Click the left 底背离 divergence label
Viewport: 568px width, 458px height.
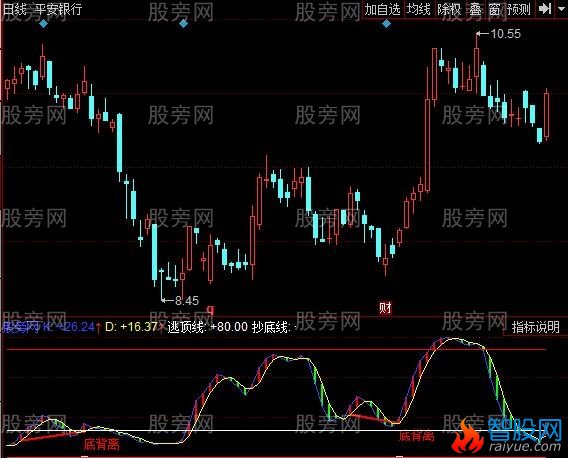101,444
